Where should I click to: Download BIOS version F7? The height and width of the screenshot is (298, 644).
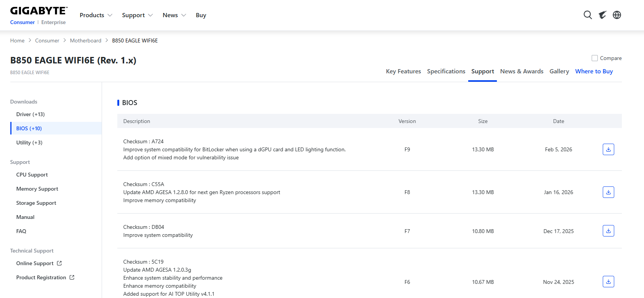(x=608, y=231)
